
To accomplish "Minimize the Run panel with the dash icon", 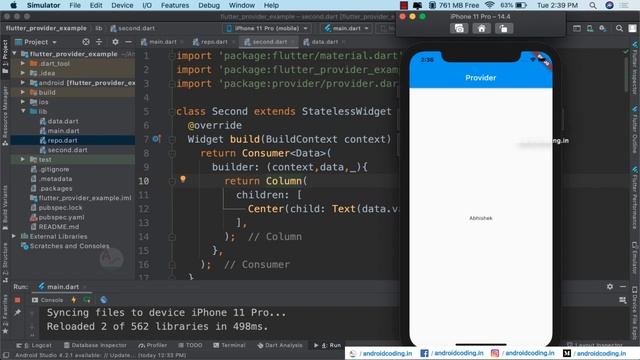I will pos(623,287).
